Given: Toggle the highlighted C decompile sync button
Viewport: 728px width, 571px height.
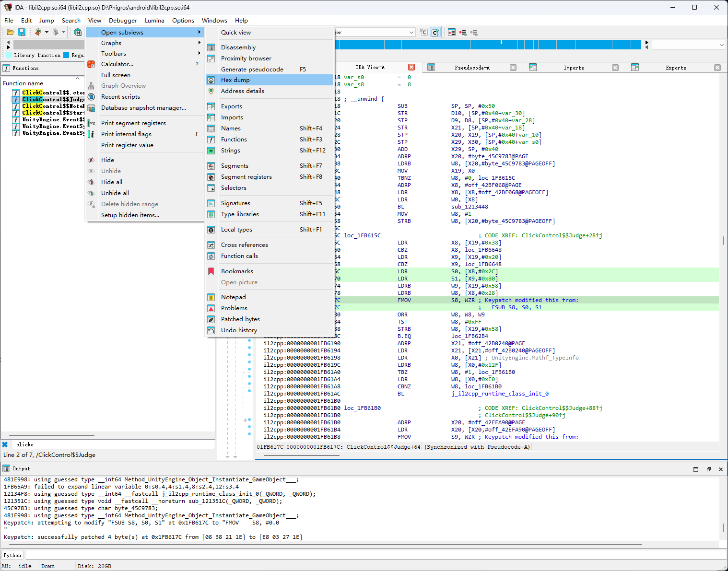Looking at the screenshot, I should (x=435, y=32).
